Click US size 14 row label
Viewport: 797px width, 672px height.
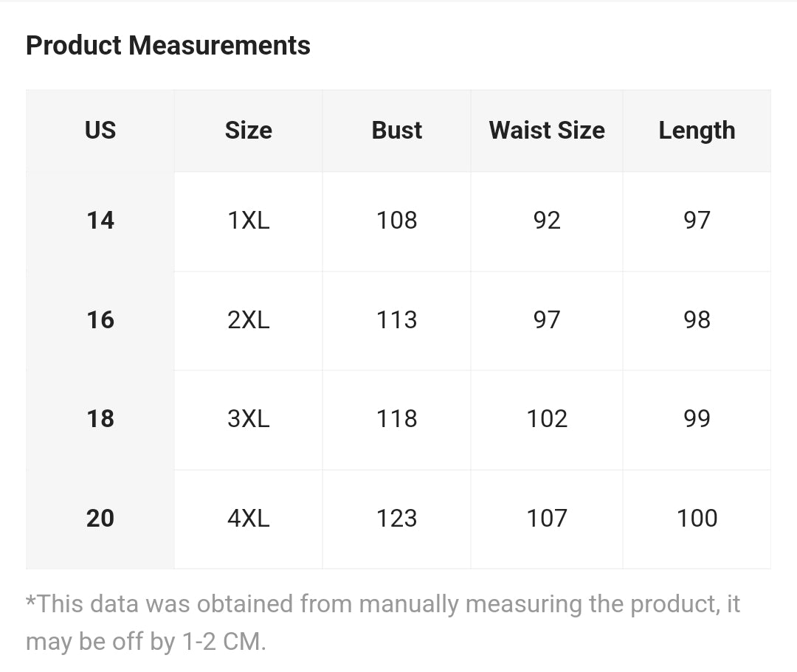click(x=100, y=221)
